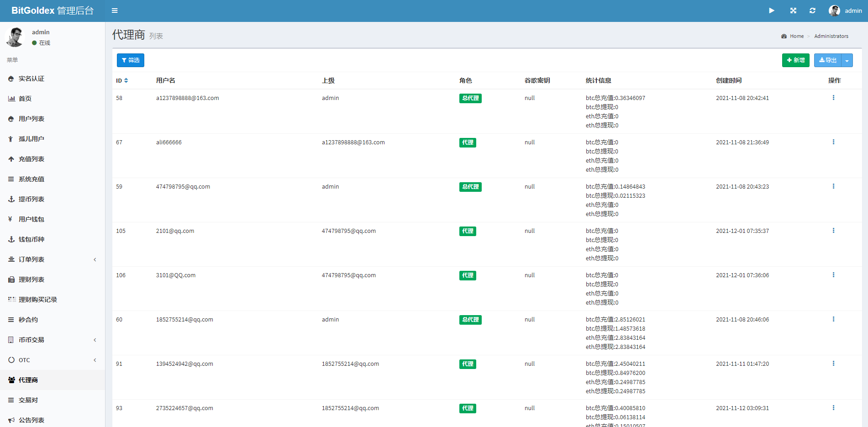Toggle the sidebar with the hamburger icon

pos(115,10)
